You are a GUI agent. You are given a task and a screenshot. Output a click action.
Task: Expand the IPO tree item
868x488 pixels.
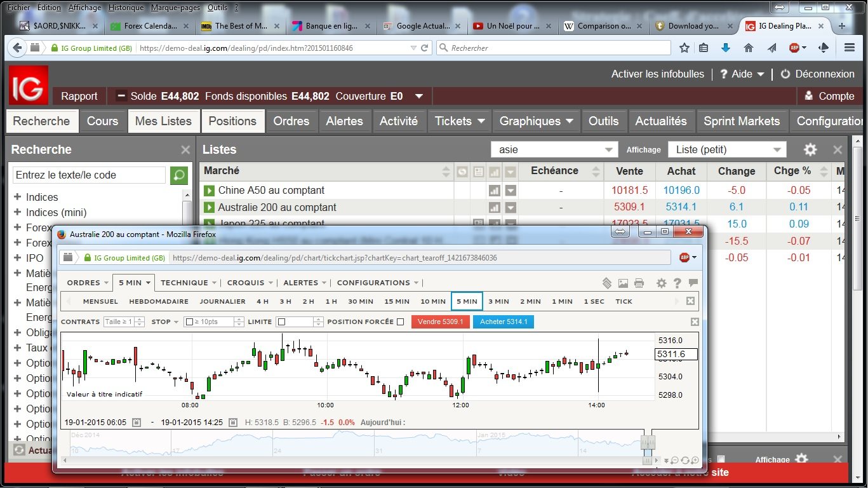[x=17, y=258]
